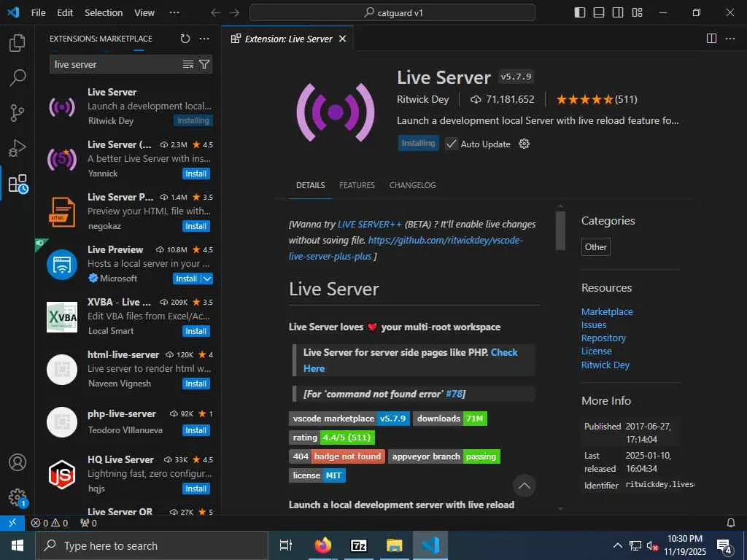Click the catguard v1 command center search
Screen dimensions: 747x560
[x=392, y=12]
